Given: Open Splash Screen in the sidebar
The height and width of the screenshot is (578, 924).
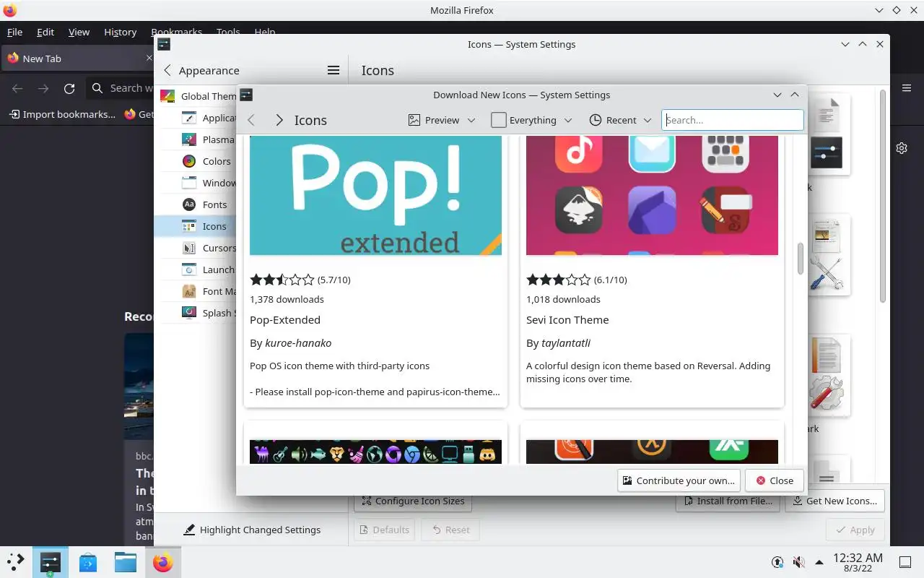Looking at the screenshot, I should coord(196,313).
